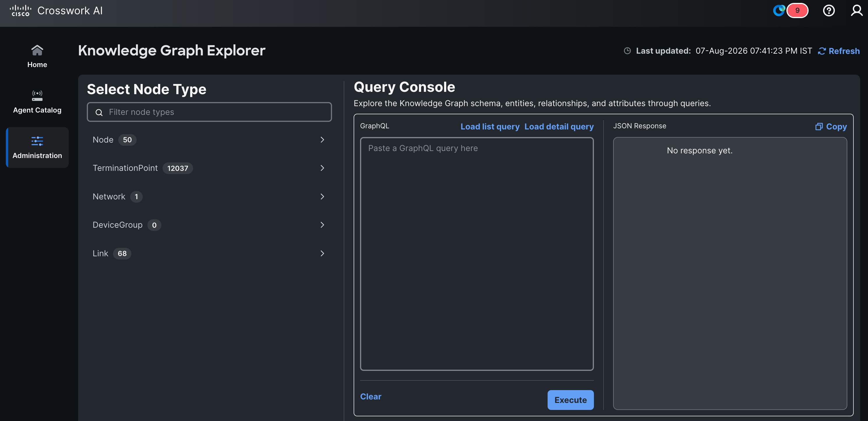The width and height of the screenshot is (868, 421).
Task: Open Agent Catalog in sidebar
Action: tap(37, 102)
